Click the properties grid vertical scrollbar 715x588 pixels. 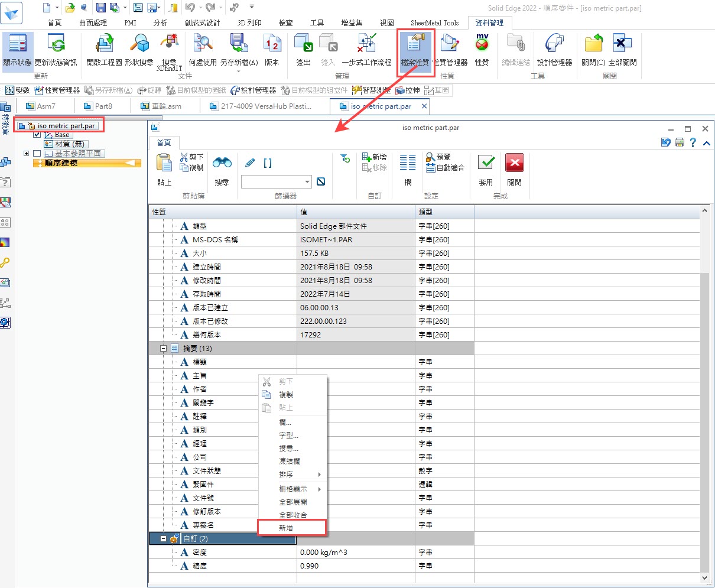point(704,393)
